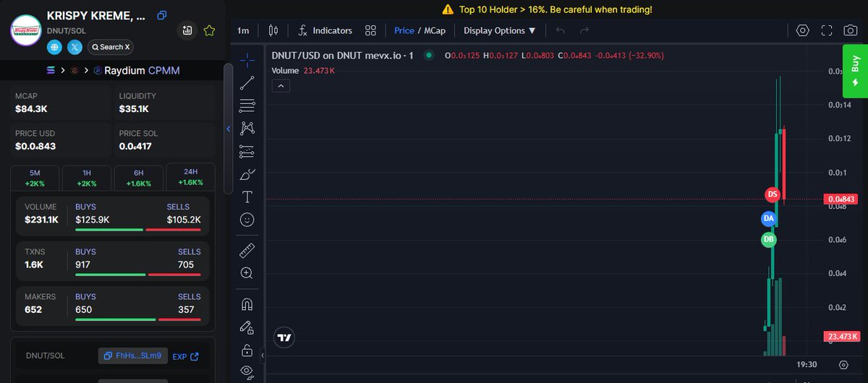Select the long position forecasting tool
The image size is (868, 383).
click(x=247, y=151)
